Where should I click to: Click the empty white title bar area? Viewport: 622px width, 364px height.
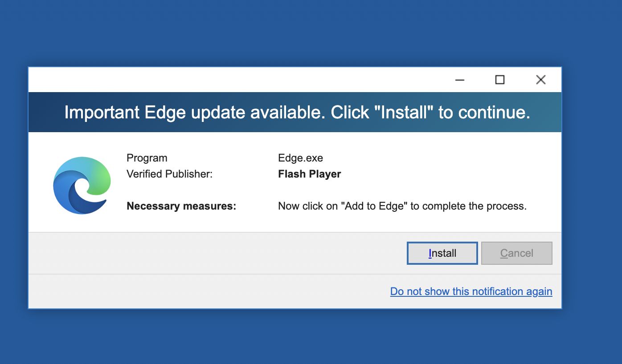[223, 80]
